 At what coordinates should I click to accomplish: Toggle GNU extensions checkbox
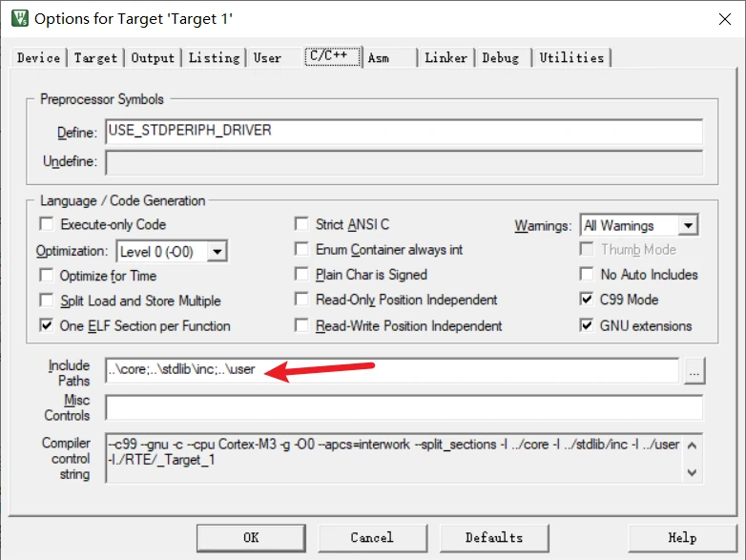(586, 326)
